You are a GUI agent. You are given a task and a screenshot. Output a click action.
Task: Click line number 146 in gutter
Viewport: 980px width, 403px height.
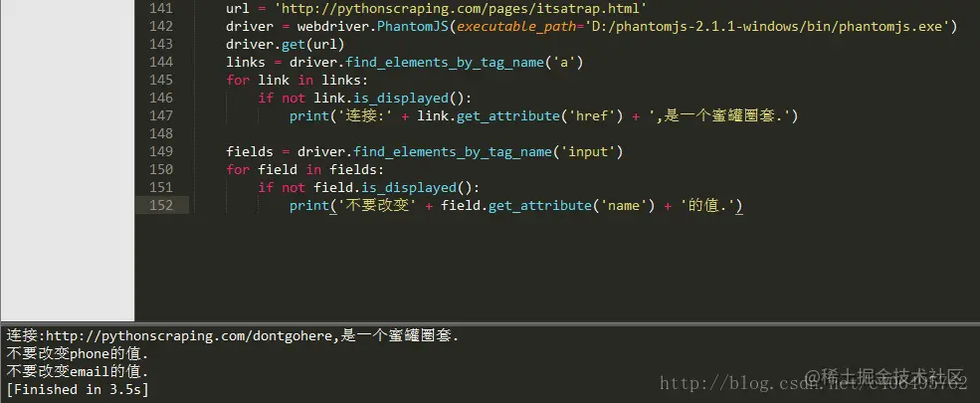point(161,99)
